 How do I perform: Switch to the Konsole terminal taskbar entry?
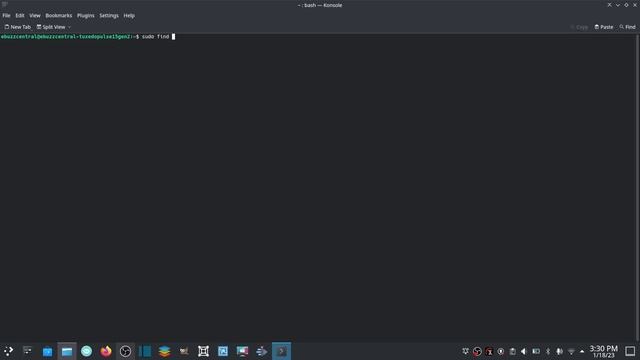coord(282,351)
